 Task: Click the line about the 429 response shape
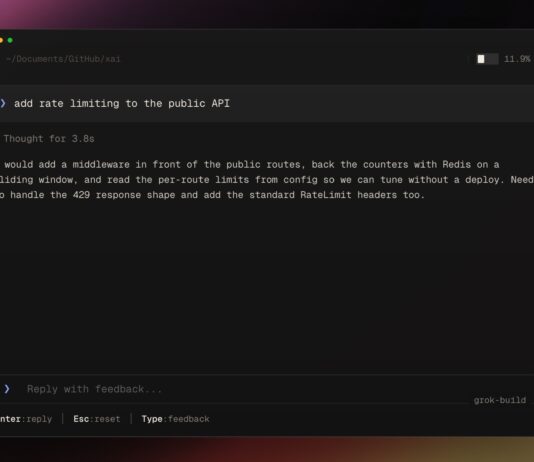[x=212, y=195]
